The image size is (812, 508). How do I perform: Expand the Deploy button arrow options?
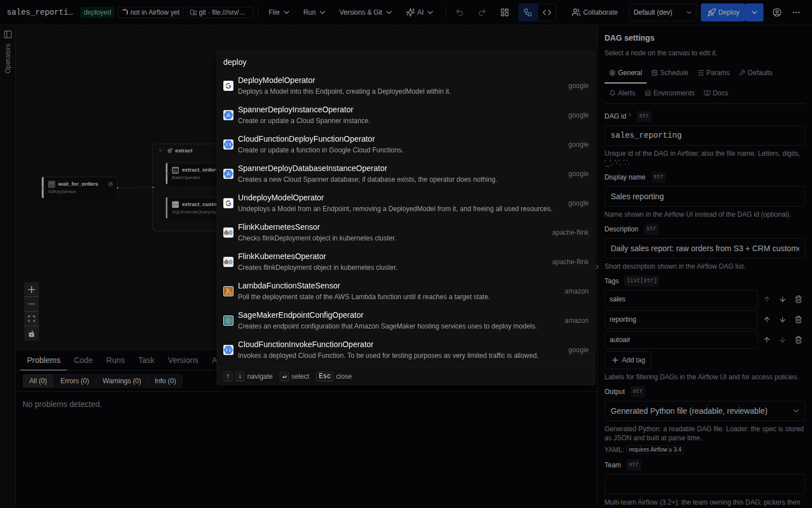[x=754, y=12]
